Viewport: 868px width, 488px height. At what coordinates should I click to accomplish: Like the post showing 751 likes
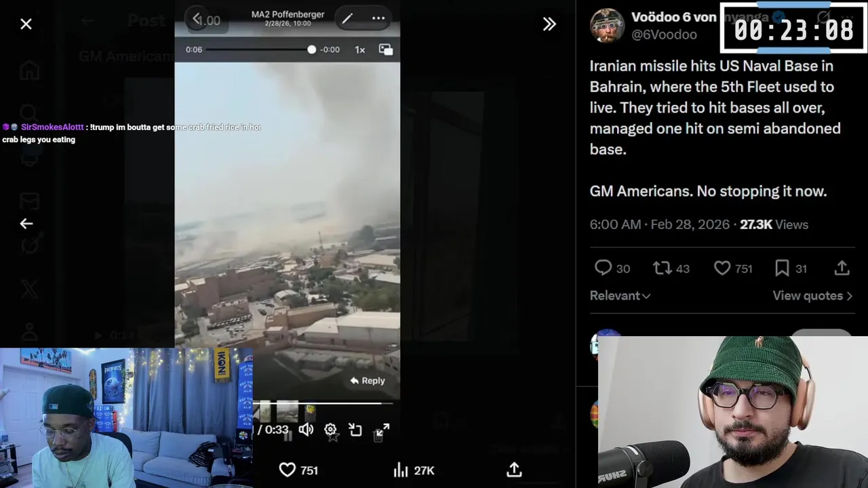[x=722, y=268]
